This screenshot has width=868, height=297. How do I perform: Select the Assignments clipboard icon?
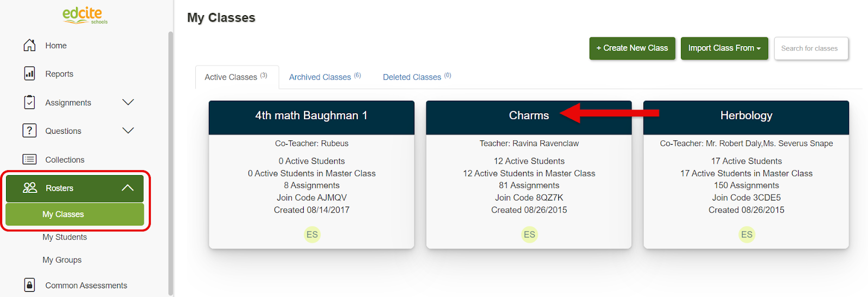click(x=29, y=102)
